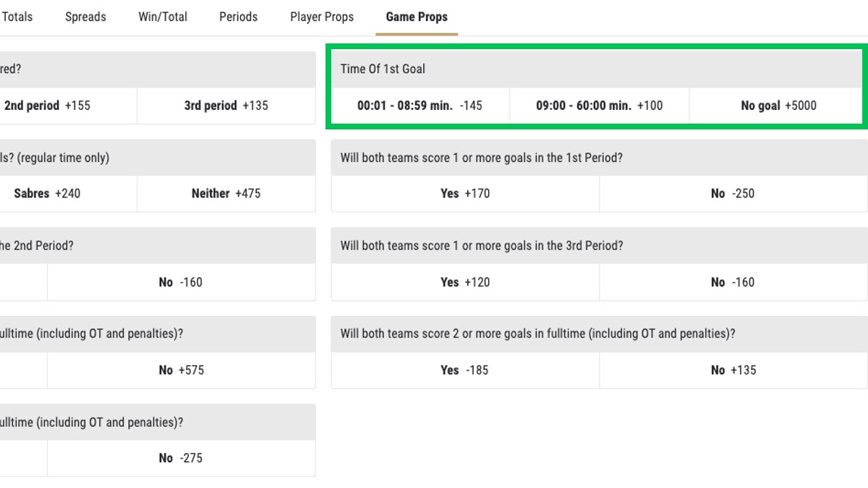
Task: Pick the No -275 fulltime option
Action: pyautogui.click(x=182, y=458)
